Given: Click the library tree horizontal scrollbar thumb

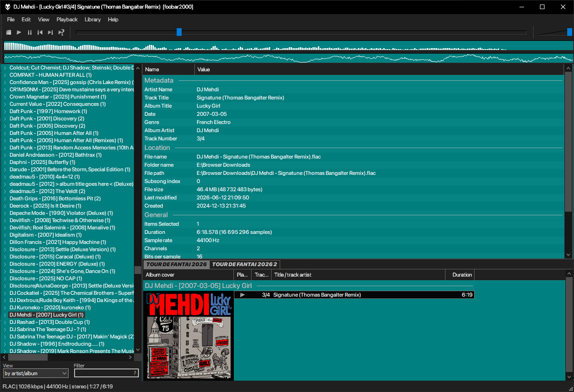Looking at the screenshot, I should [x=28, y=357].
